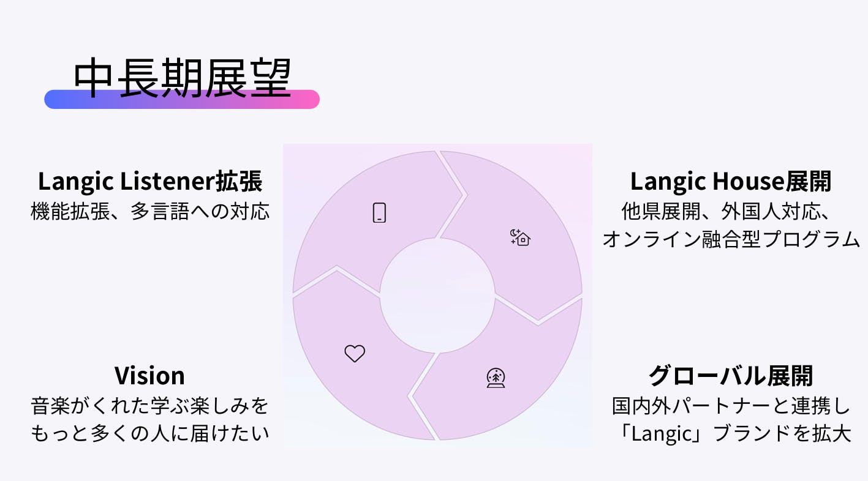Click the snow globe icon
The height and width of the screenshot is (481, 868).
496,378
